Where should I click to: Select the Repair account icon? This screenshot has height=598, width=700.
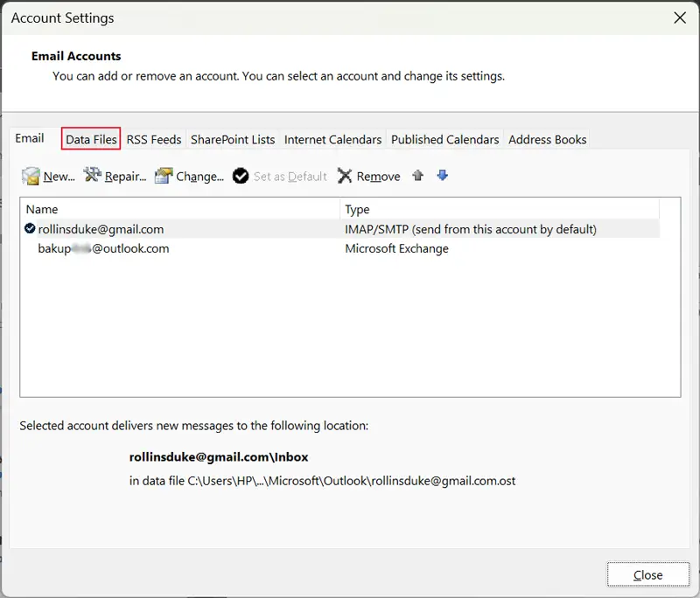[90, 176]
